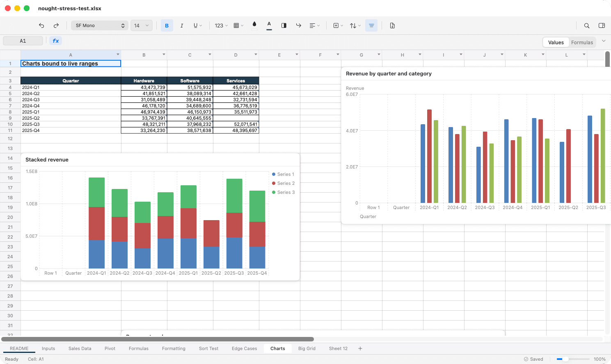Viewport: 611px width, 364px height.
Task: Open the SF Mono font picker
Action: (100, 25)
